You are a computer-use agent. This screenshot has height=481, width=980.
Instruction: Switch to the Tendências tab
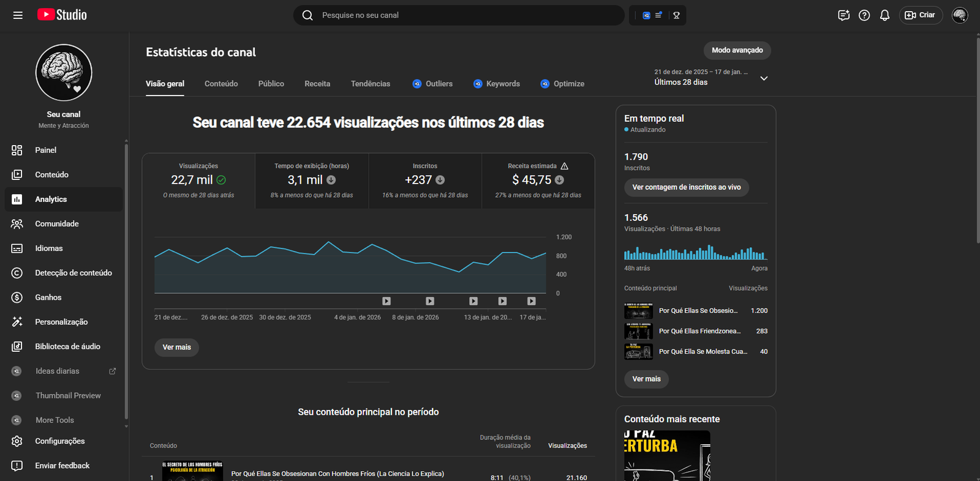(370, 84)
